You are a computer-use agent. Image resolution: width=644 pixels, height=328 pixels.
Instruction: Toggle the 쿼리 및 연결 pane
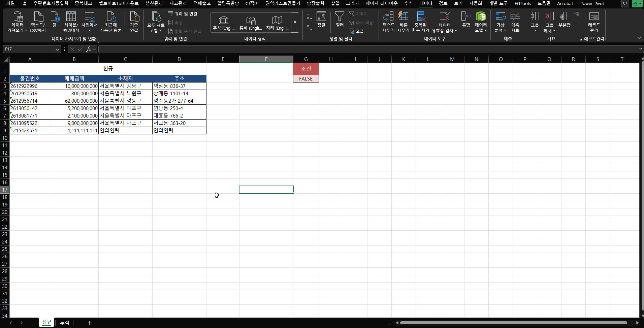pyautogui.click(x=183, y=14)
